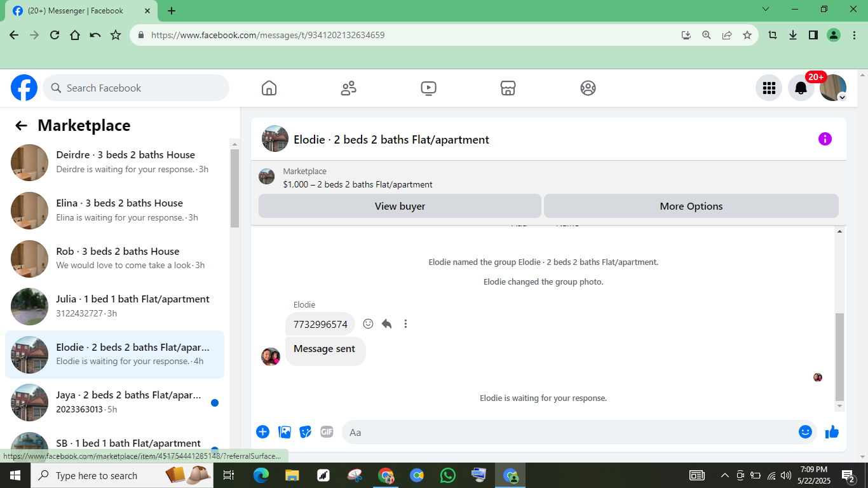This screenshot has width=868, height=488.
Task: Open more actions plus icon in composer
Action: tap(262, 432)
